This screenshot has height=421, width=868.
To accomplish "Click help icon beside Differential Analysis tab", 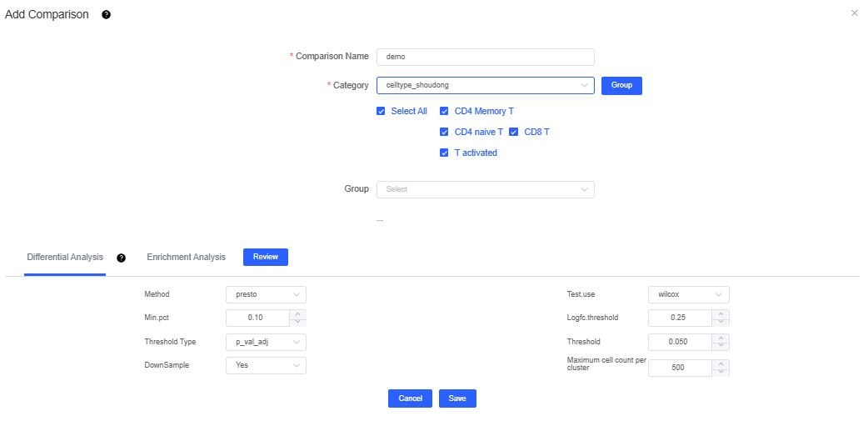I will [x=122, y=258].
